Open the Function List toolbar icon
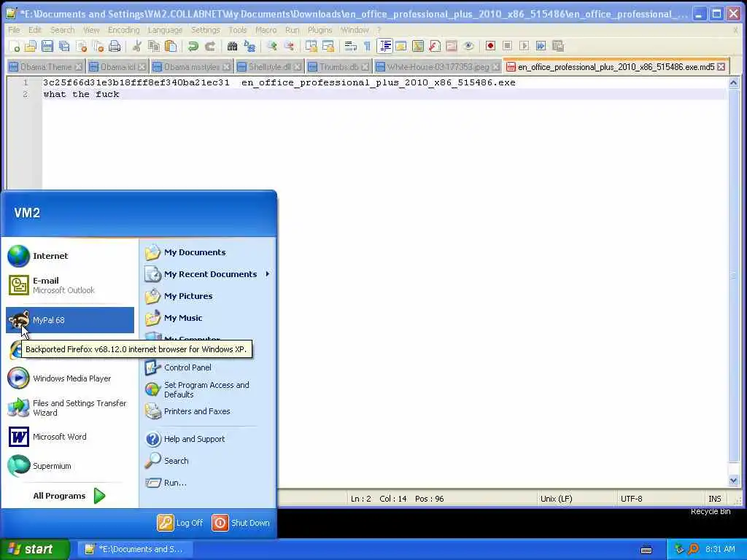Image resolution: width=747 pixels, height=560 pixels. [435, 46]
